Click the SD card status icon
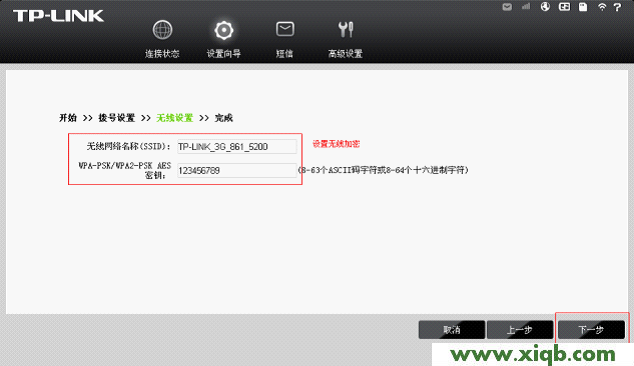 point(583,7)
